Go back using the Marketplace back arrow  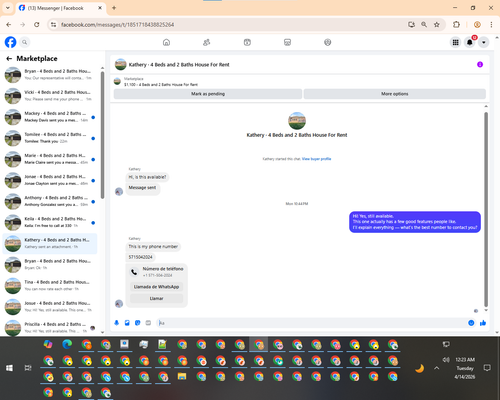point(9,59)
